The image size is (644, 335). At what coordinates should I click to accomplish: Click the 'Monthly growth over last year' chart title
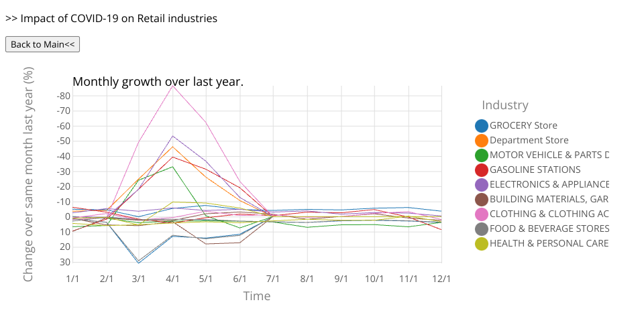coord(158,82)
